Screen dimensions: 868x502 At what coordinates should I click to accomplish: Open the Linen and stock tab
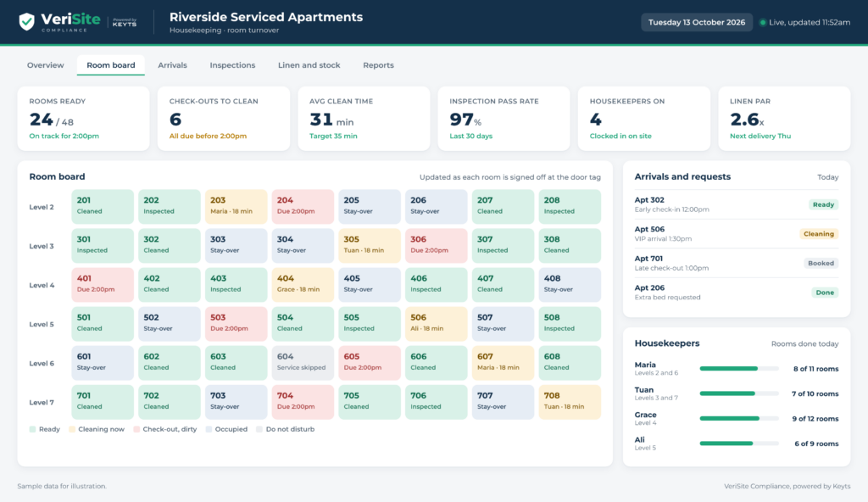coord(309,65)
